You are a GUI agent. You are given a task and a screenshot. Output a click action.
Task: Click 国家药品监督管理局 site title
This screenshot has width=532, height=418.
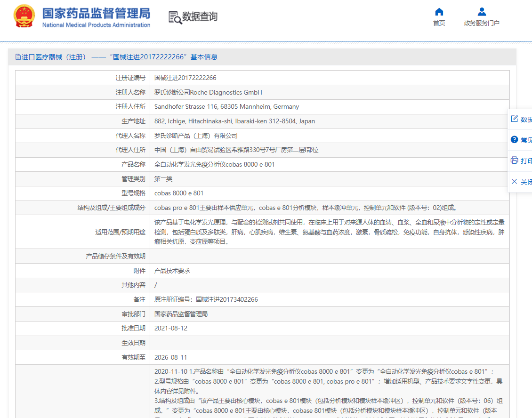[x=97, y=14]
